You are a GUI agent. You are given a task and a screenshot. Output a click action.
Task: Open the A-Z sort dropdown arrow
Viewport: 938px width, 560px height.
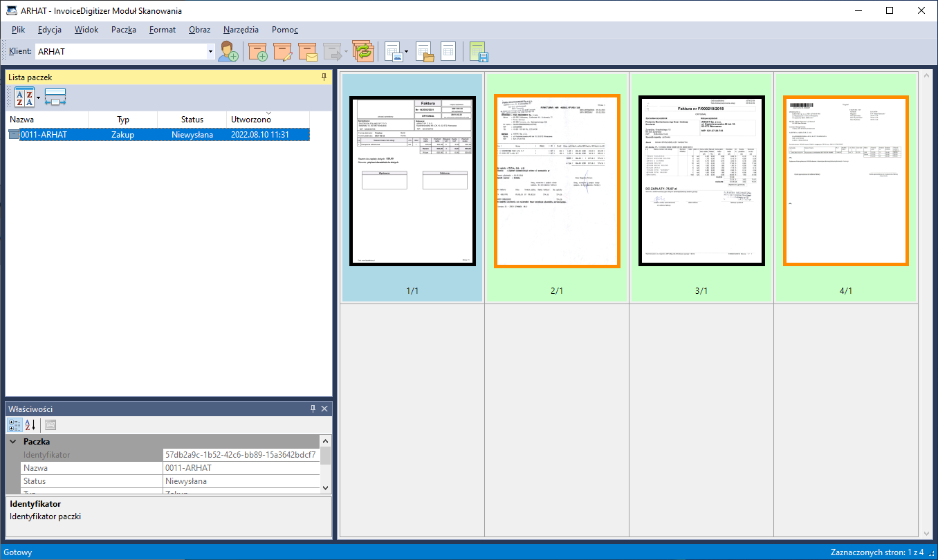[38, 98]
